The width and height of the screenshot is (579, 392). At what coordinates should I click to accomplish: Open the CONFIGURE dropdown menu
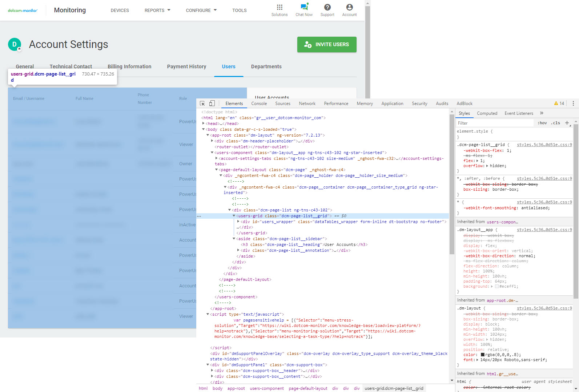[201, 11]
